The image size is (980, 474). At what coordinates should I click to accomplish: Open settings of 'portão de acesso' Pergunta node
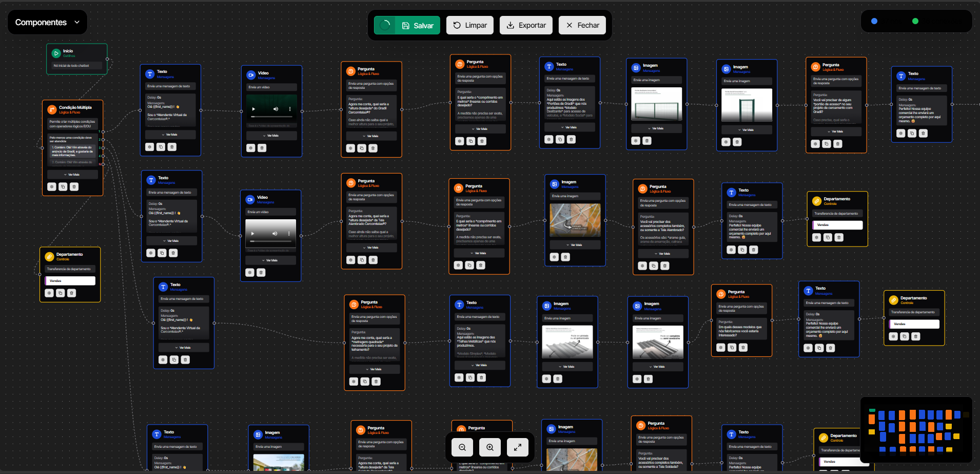pyautogui.click(x=815, y=144)
